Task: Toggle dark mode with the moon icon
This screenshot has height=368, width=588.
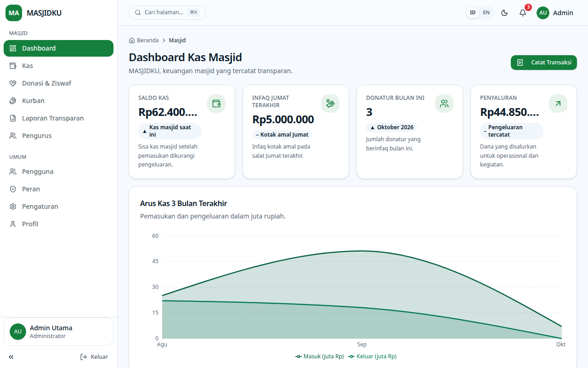Action: coord(504,13)
